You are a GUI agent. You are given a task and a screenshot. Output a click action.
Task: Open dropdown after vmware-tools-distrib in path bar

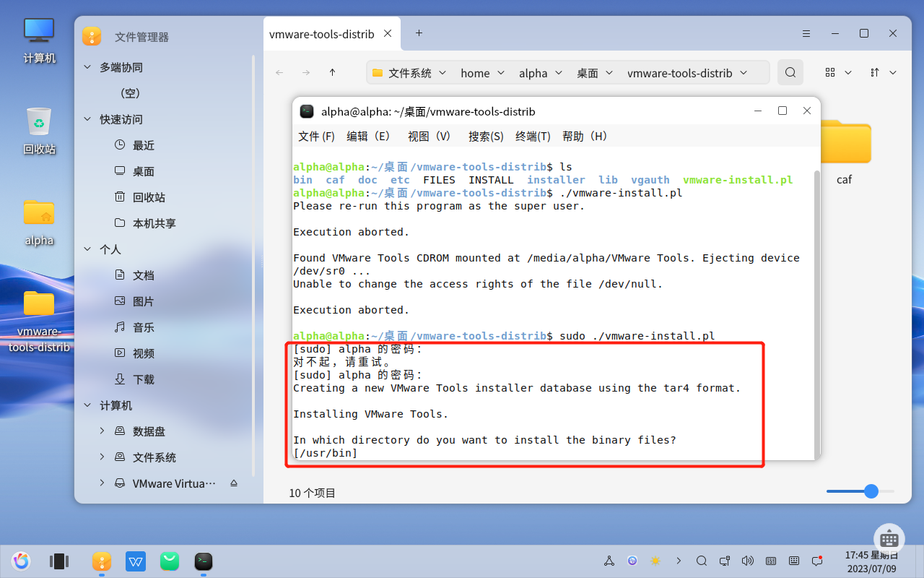click(744, 72)
